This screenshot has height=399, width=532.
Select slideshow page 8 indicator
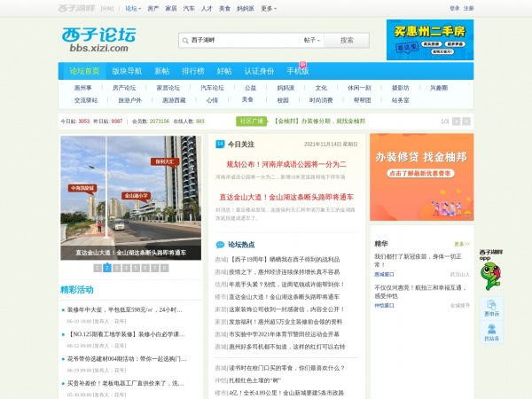165,268
